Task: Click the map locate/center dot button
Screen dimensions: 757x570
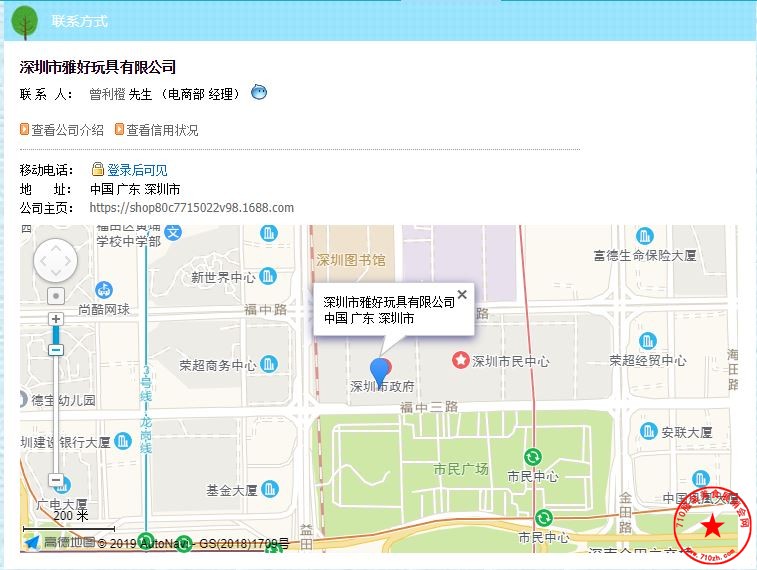Action: tap(56, 296)
